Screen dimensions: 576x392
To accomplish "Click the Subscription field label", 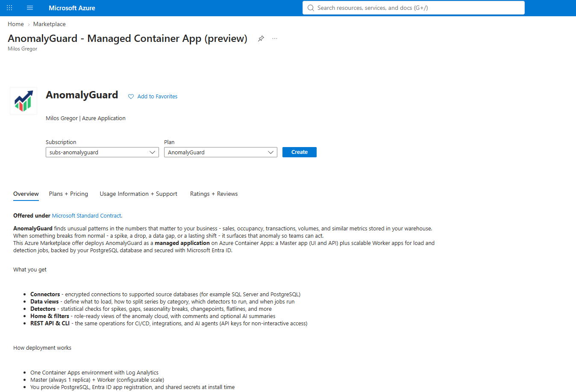I will [61, 142].
